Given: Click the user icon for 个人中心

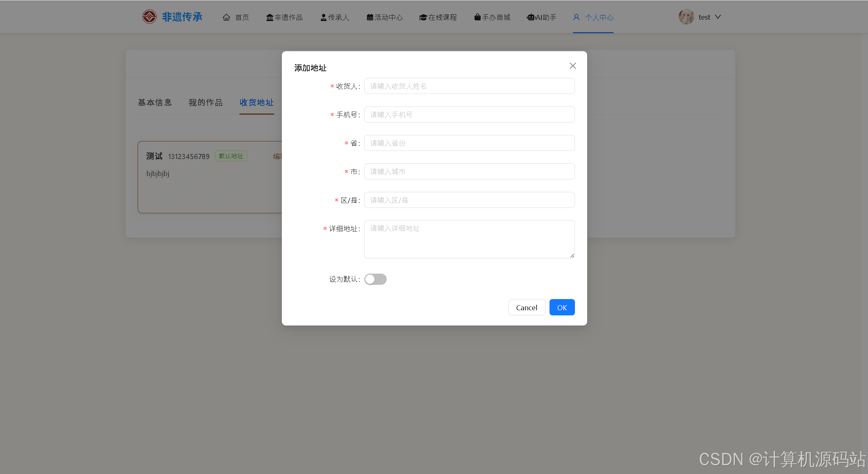Looking at the screenshot, I should 576,17.
